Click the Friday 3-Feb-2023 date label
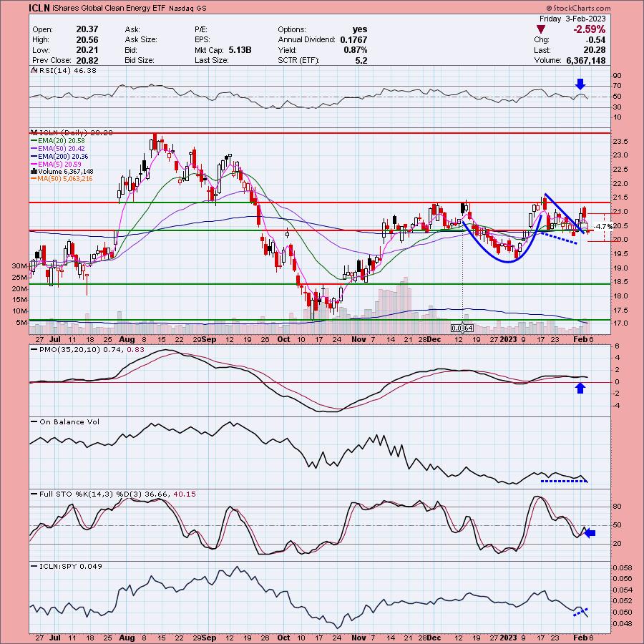 click(x=572, y=19)
